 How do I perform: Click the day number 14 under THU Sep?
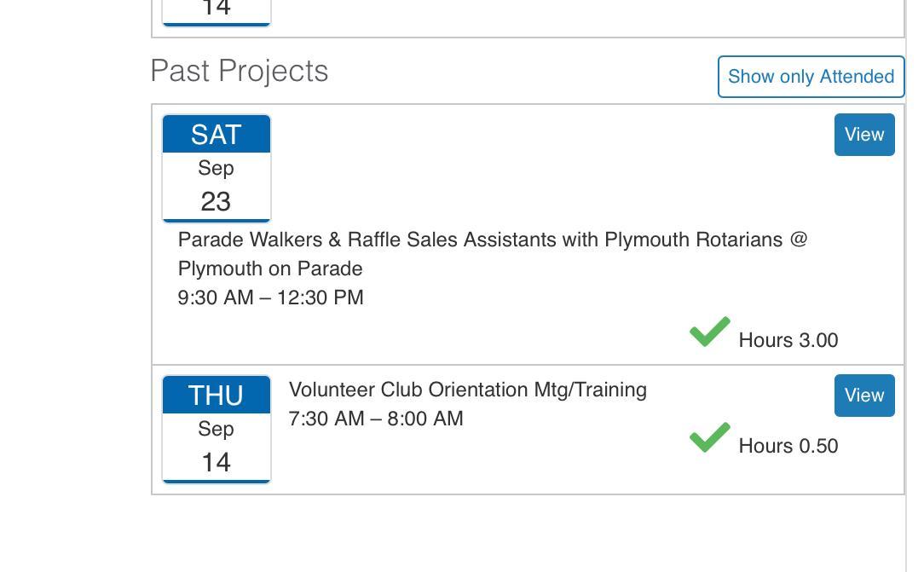pos(217,462)
